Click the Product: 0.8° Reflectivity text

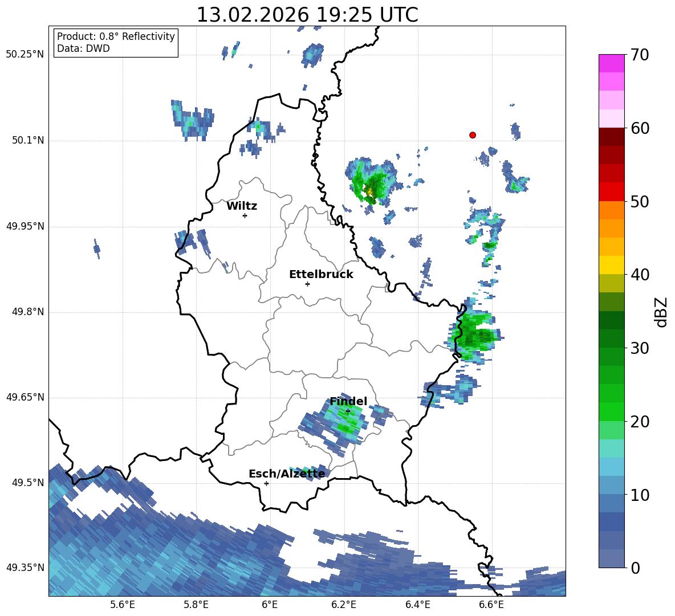click(116, 36)
